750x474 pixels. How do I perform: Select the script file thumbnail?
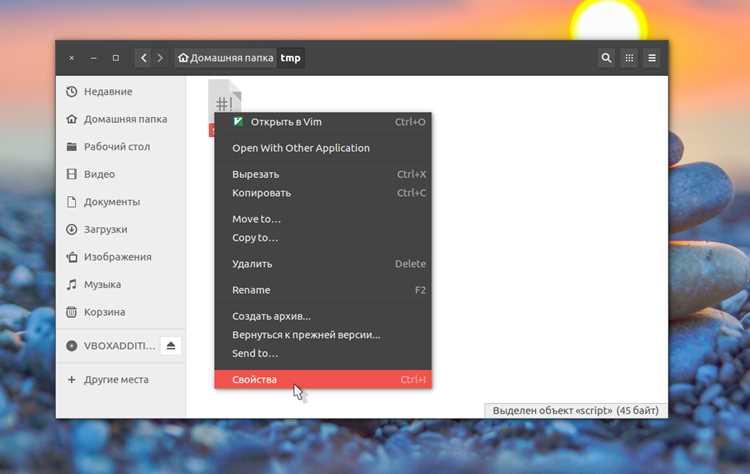pos(224,96)
